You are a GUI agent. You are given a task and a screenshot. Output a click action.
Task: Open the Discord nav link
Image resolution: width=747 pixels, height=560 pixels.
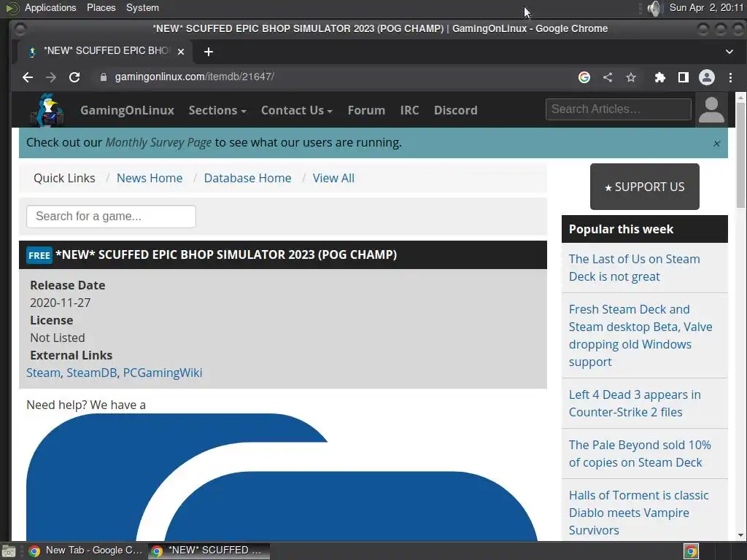455,110
